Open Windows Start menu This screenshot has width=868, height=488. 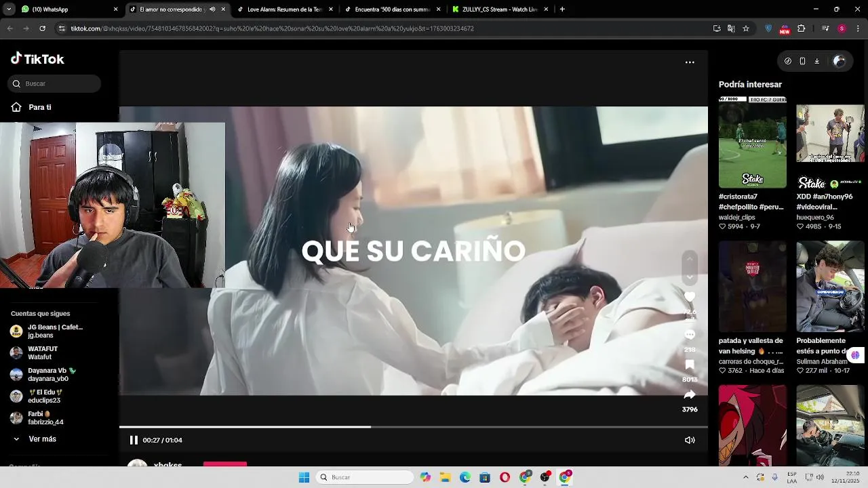304,477
